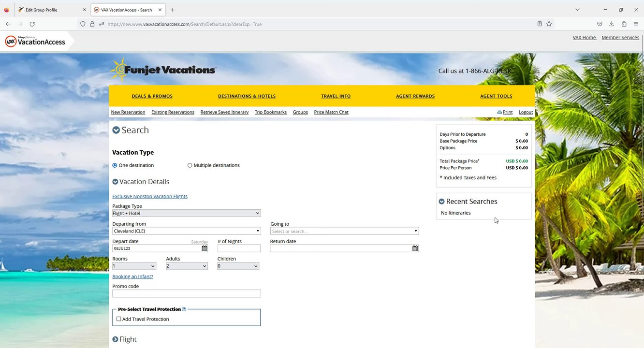Open the Depart date calendar icon
Screen dimensions: 644x348
pyautogui.click(x=205, y=248)
